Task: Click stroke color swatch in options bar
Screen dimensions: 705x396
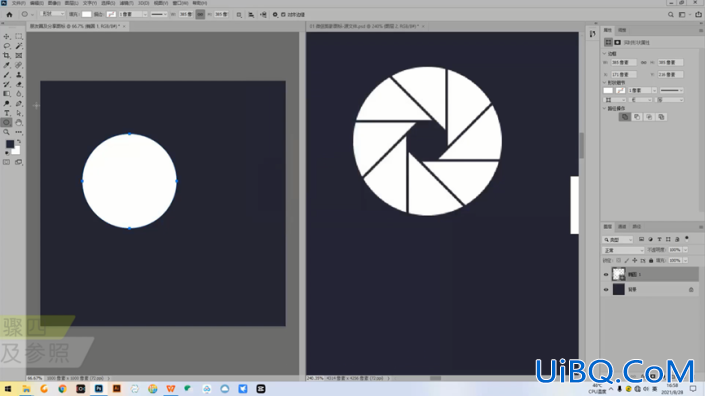Action: point(111,14)
